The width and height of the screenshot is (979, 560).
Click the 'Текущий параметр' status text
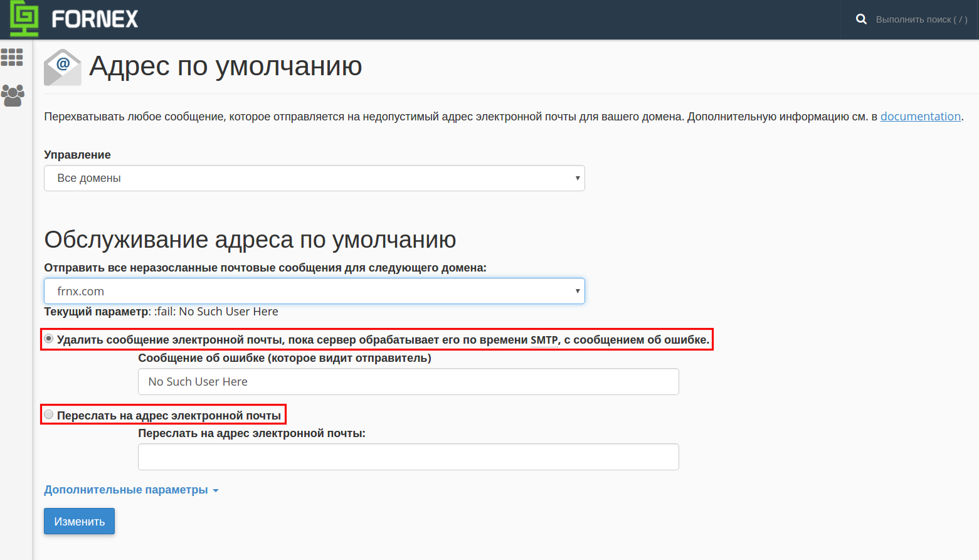[161, 312]
